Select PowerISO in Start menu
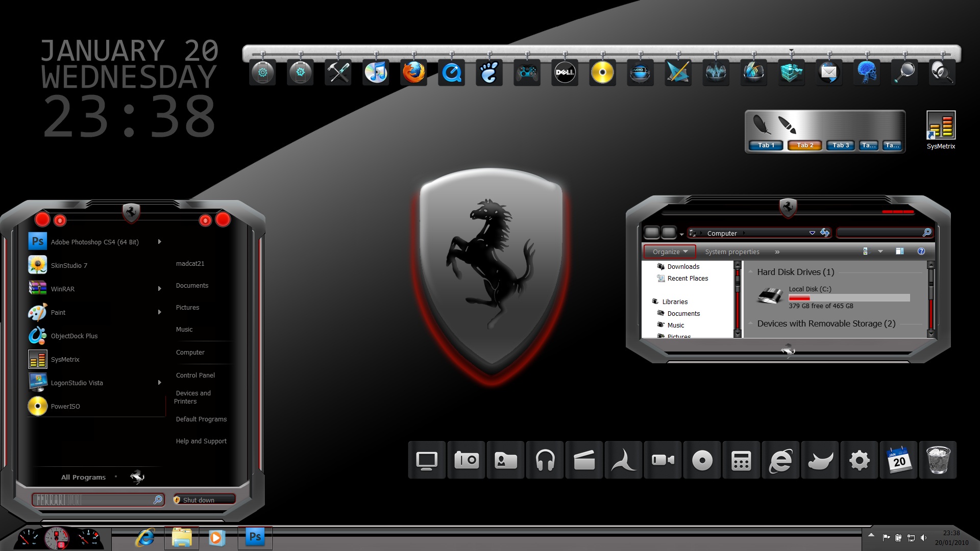 [x=97, y=406]
